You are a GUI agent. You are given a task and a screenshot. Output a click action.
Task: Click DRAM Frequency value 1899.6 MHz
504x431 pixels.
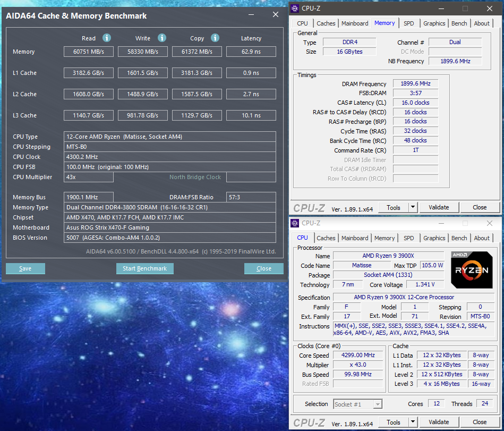pos(416,83)
